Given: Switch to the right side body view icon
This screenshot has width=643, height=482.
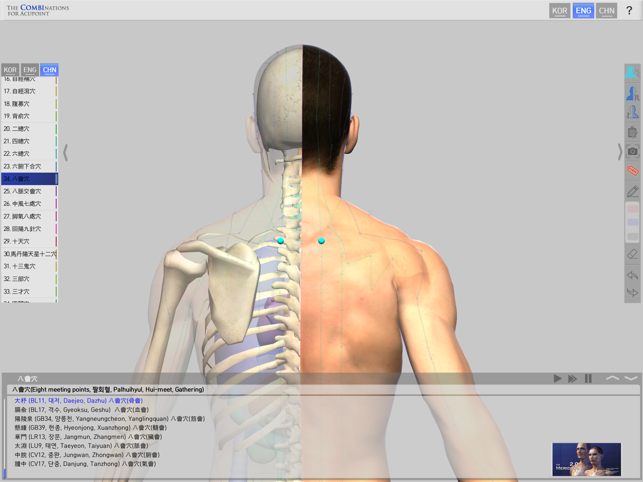Looking at the screenshot, I should pyautogui.click(x=632, y=93).
